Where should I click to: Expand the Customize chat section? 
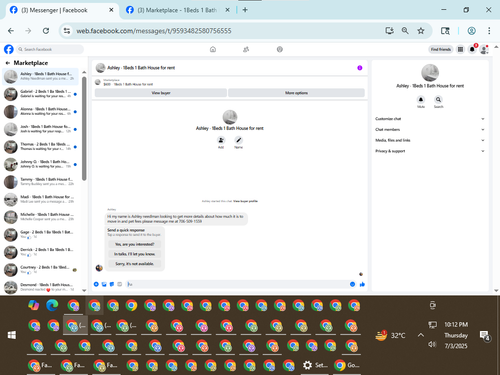tap(430, 119)
